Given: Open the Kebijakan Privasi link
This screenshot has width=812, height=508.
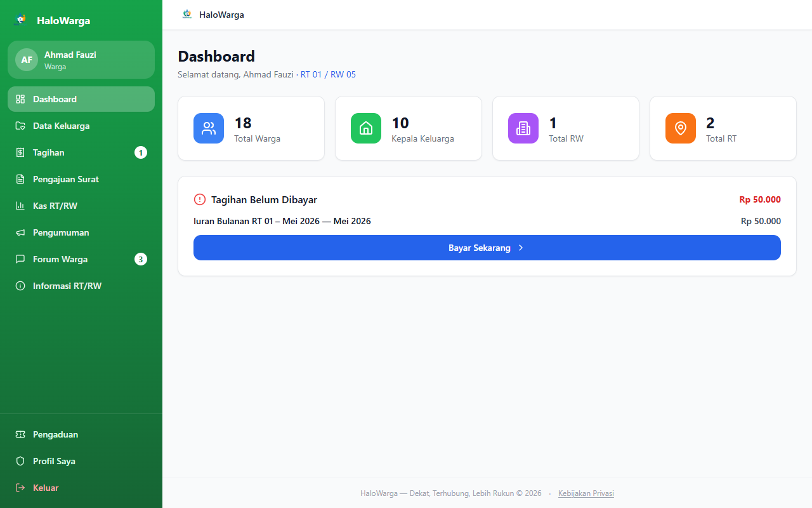Looking at the screenshot, I should pyautogui.click(x=586, y=493).
